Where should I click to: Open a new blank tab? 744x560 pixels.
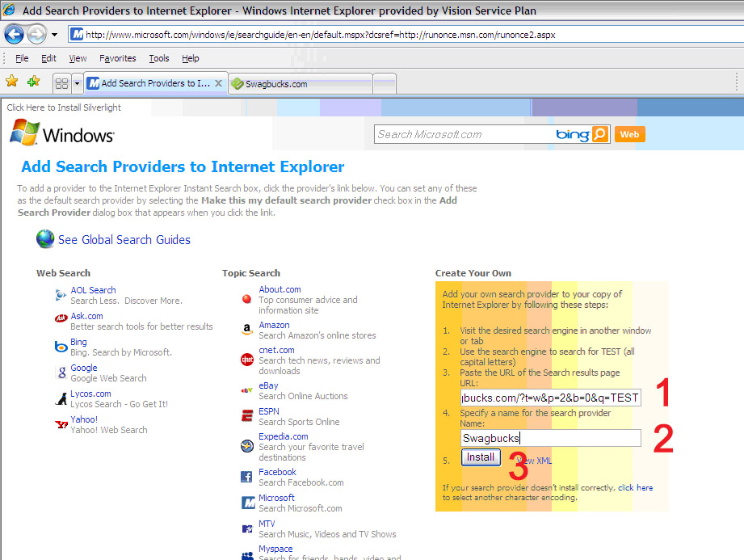385,84
